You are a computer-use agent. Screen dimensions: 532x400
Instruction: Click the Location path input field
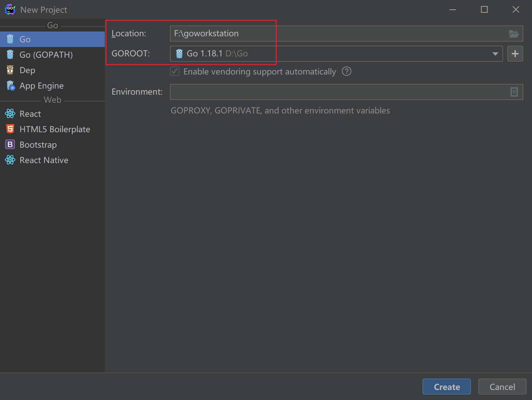(x=346, y=34)
